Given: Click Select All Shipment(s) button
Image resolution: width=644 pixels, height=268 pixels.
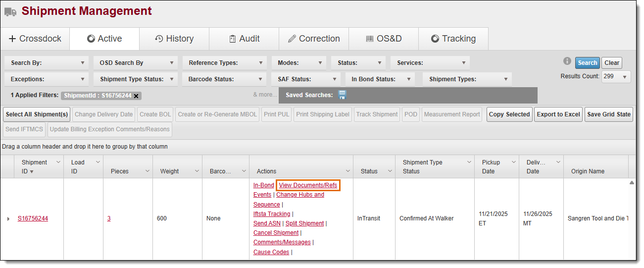Looking at the screenshot, I should pos(37,114).
